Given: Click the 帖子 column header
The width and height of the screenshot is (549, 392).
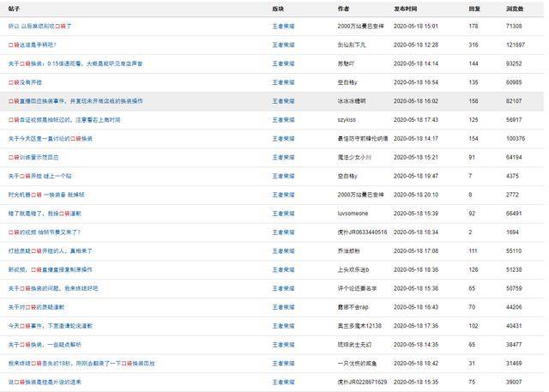Looking at the screenshot, I should pos(14,9).
